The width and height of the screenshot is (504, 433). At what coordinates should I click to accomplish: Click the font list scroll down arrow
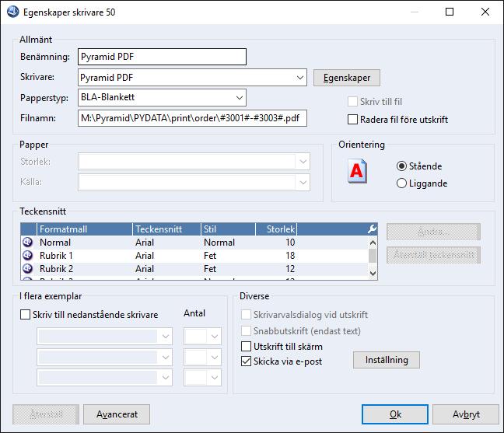tap(373, 274)
